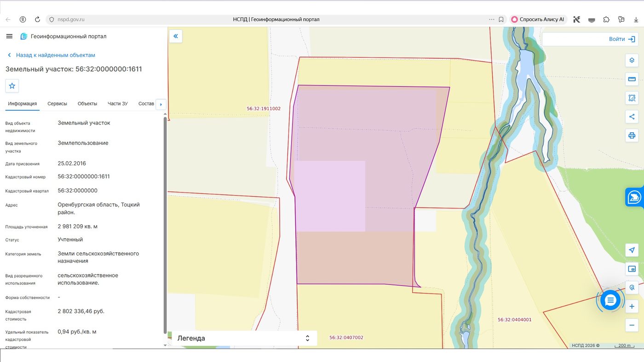Open the browser extensions puzzle icon
The height and width of the screenshot is (362, 644).
pyautogui.click(x=606, y=20)
